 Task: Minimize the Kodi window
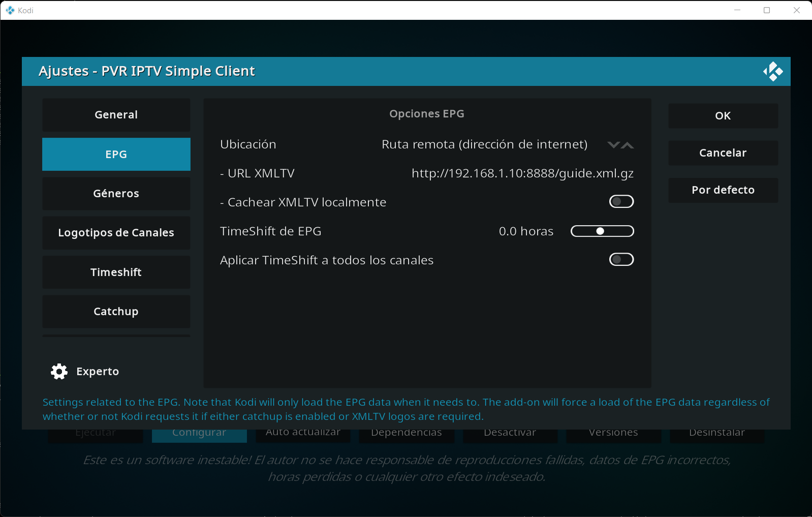pos(737,10)
